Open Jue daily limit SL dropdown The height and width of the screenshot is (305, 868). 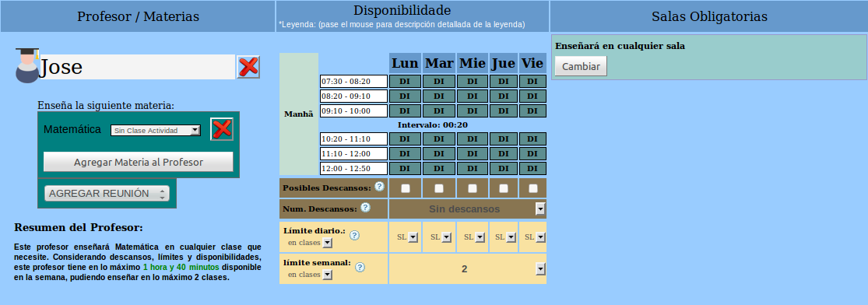504,237
